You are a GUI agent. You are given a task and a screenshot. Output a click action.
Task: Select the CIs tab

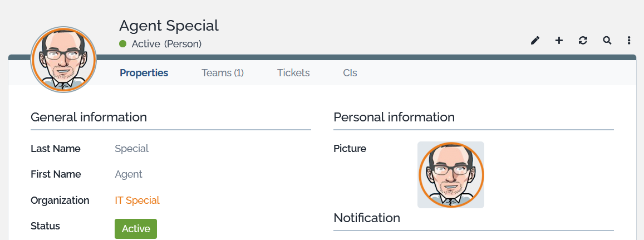coord(350,73)
